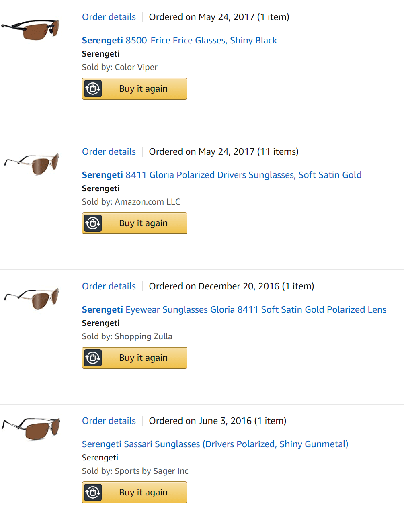Open Serengeti Eyewear Gloria 8411 Polarized Lens link

click(234, 310)
